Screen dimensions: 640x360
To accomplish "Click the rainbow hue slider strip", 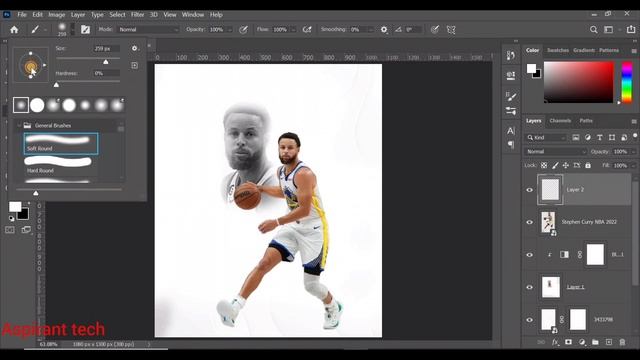I will click(x=627, y=82).
